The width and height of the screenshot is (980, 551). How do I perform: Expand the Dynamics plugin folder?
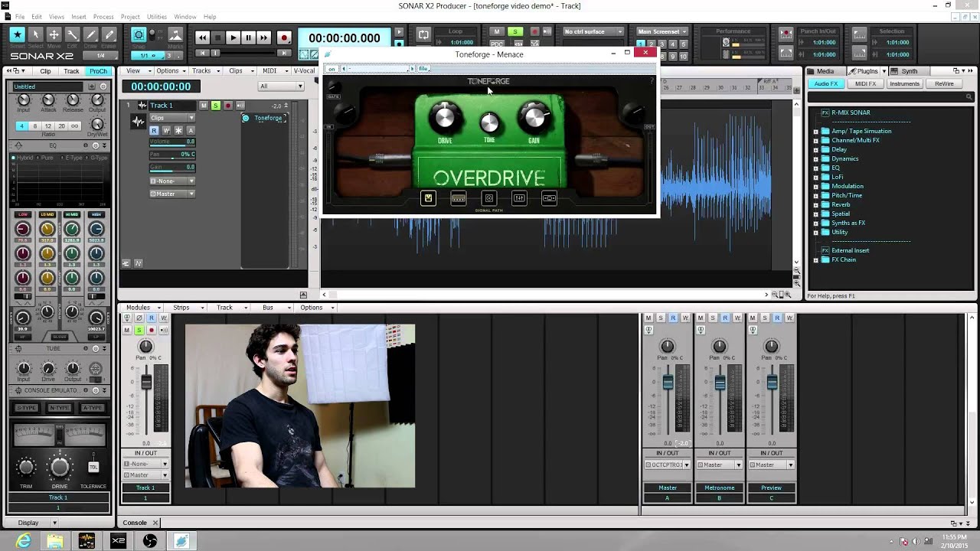click(815, 158)
